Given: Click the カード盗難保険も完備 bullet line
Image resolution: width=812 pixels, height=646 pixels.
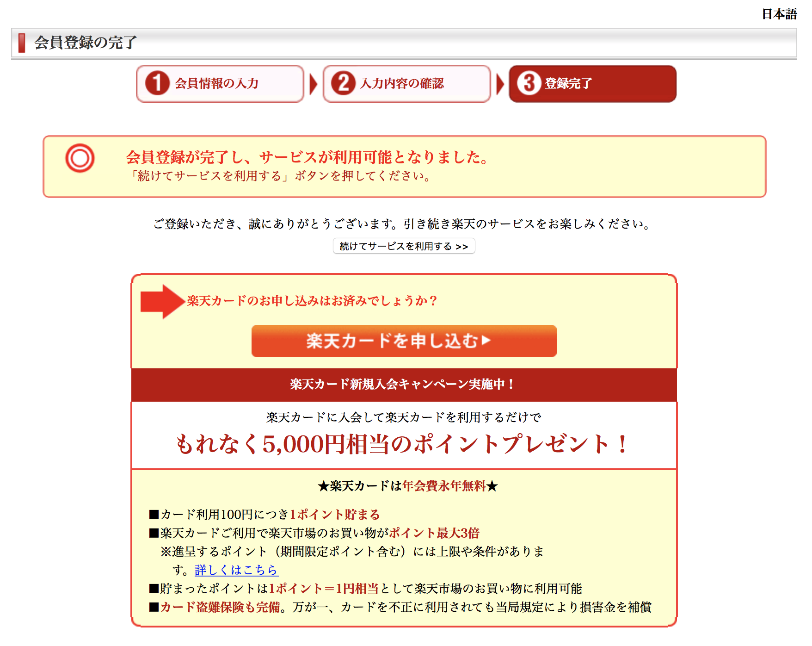Looking at the screenshot, I should [x=400, y=607].
